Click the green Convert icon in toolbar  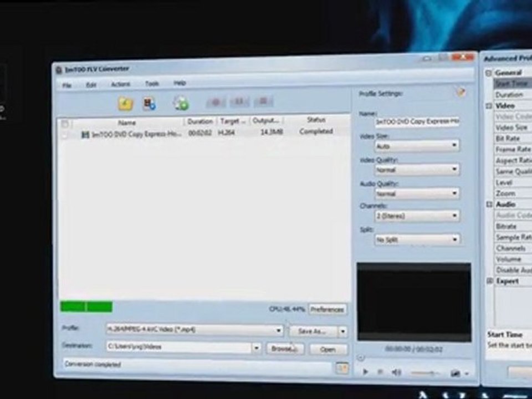181,103
